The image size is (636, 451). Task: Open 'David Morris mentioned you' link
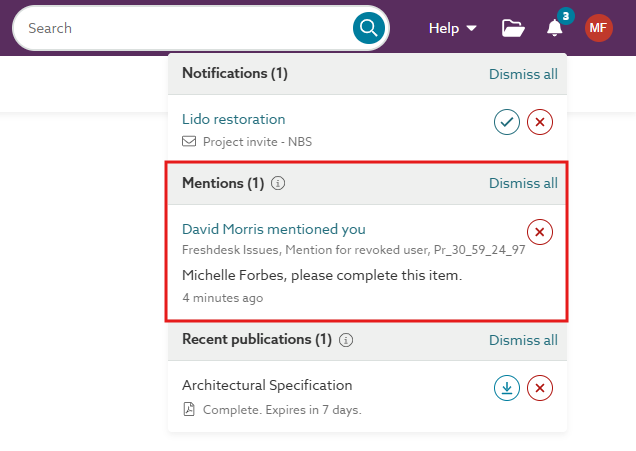[x=273, y=229]
